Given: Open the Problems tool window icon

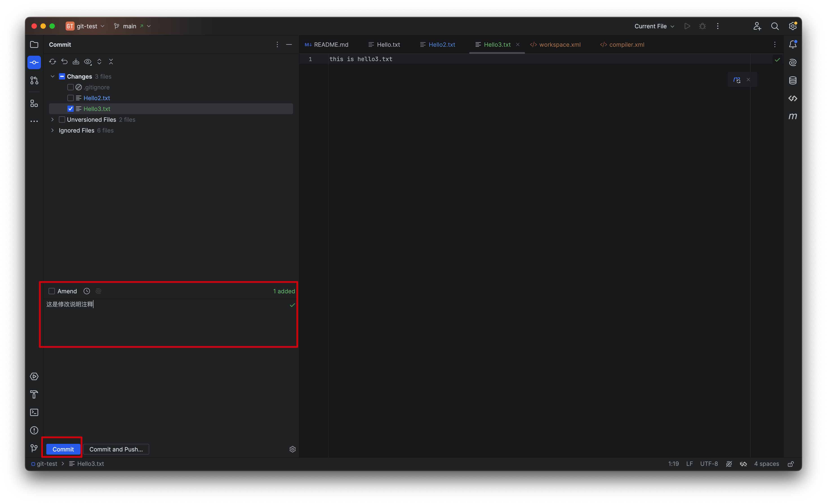Looking at the screenshot, I should point(34,430).
